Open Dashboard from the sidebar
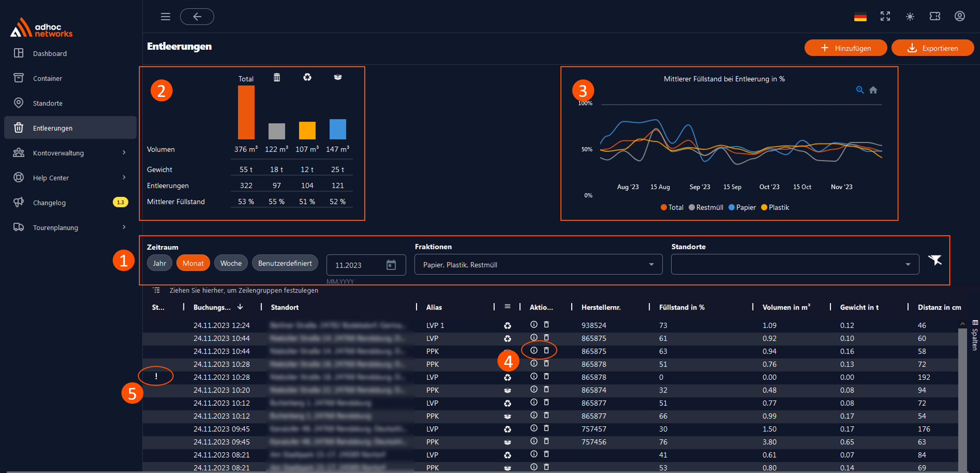 click(70, 53)
